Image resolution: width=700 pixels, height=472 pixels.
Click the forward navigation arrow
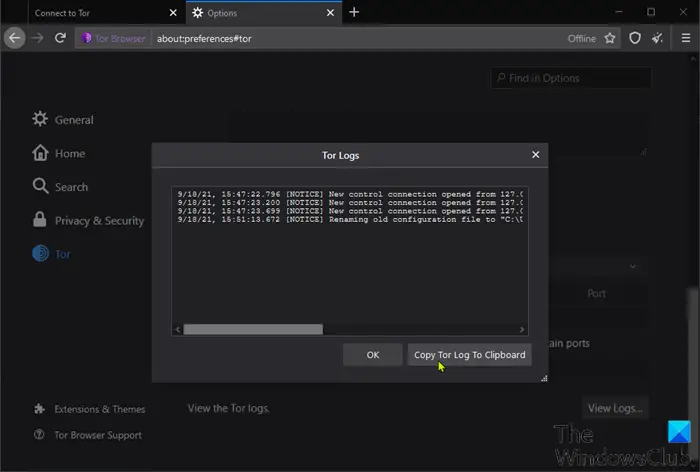coord(38,38)
